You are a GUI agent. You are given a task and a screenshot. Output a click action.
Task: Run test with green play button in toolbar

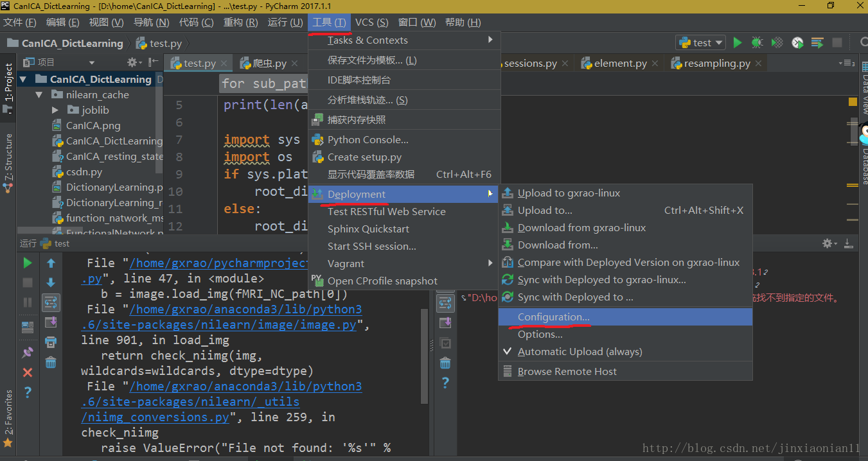[x=738, y=42]
